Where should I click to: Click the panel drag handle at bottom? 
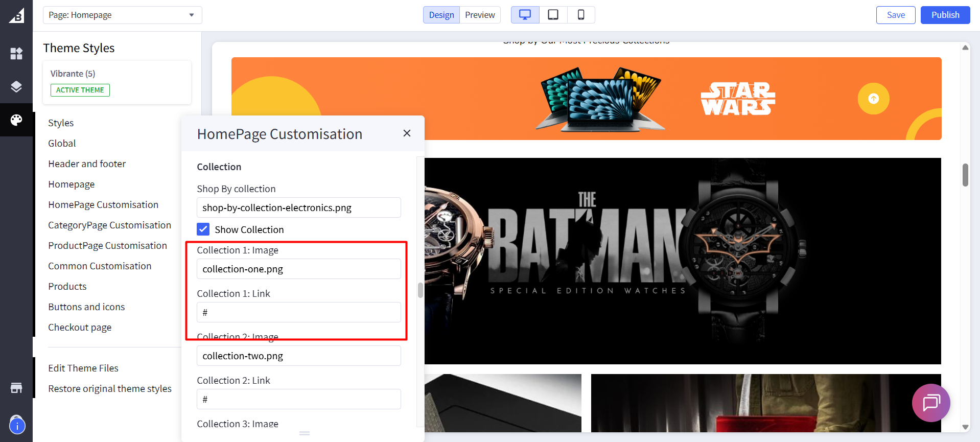[x=305, y=433]
